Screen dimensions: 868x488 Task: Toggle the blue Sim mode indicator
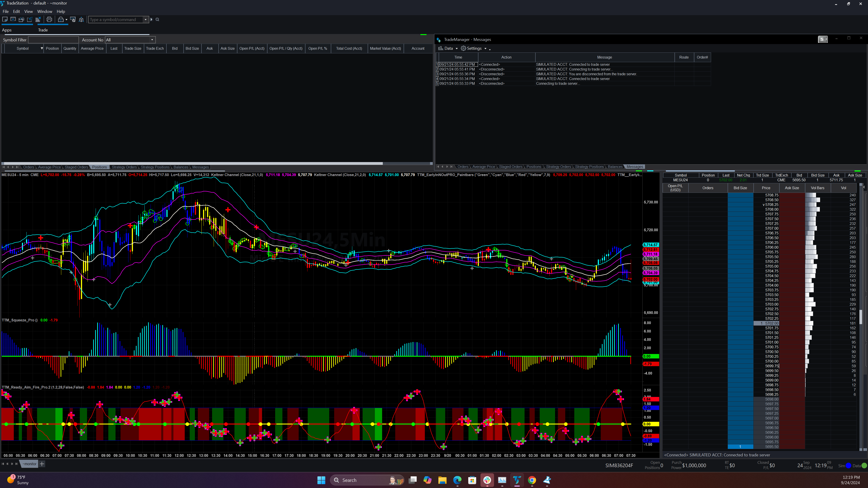point(849,466)
